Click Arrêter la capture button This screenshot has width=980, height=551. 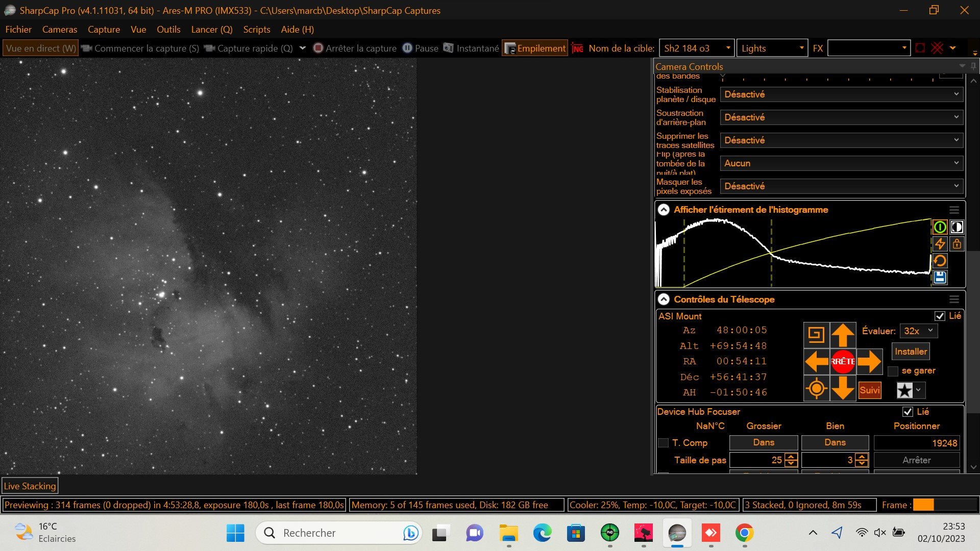pyautogui.click(x=355, y=48)
